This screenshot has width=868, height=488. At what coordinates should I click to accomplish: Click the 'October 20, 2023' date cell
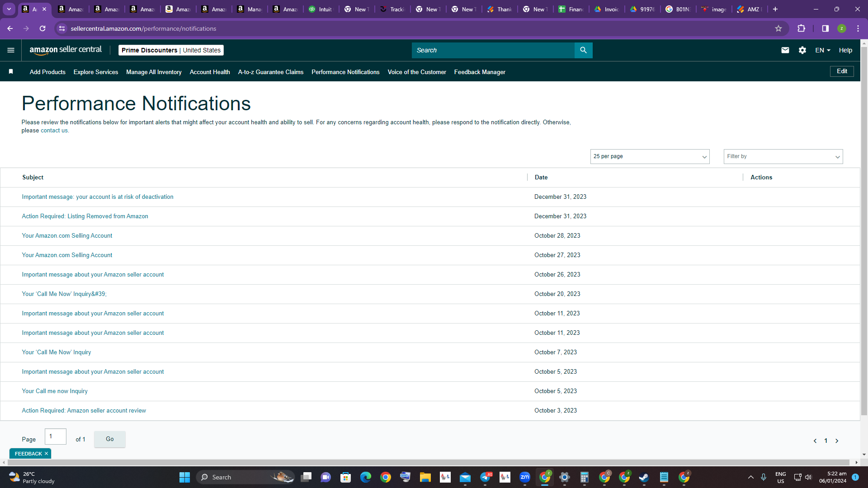[557, 294]
